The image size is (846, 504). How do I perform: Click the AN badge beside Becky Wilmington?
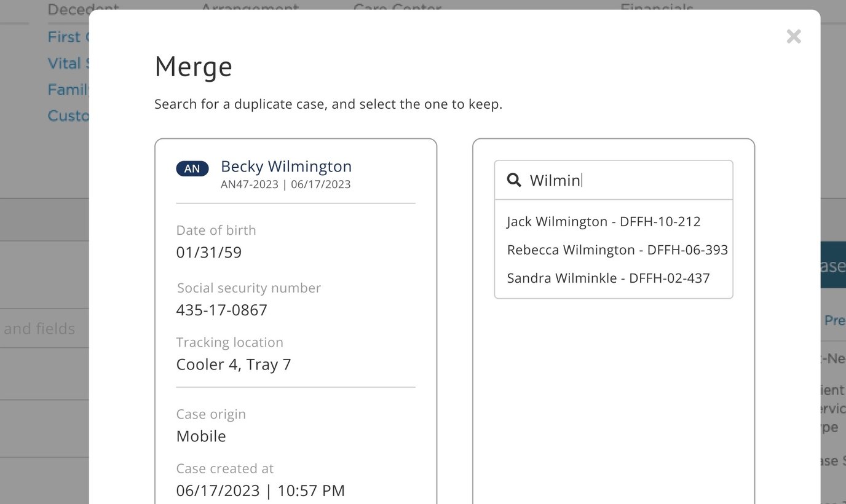(x=192, y=168)
